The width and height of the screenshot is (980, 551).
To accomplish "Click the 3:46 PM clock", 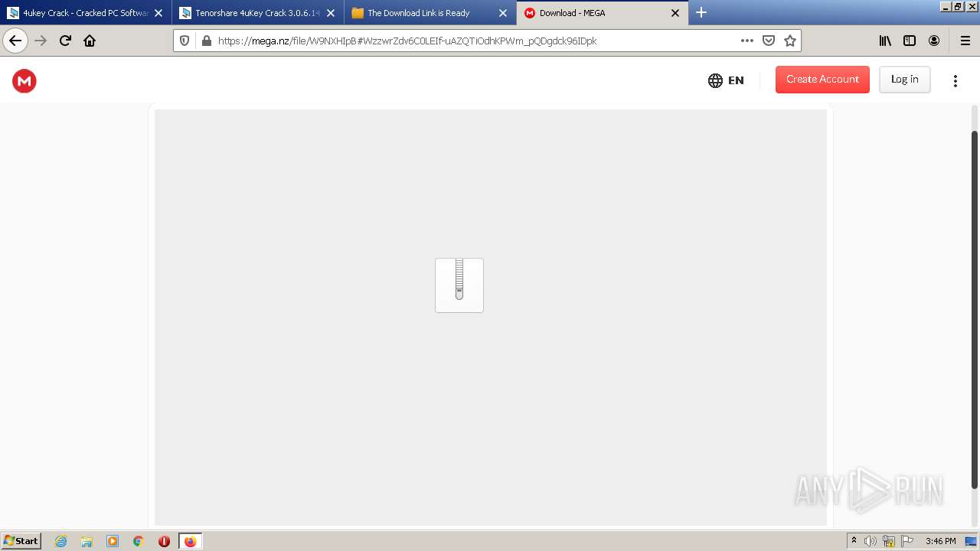I will click(940, 541).
